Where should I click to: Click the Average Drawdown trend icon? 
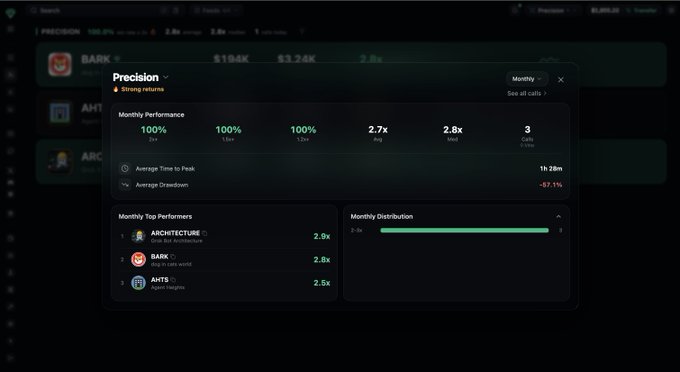click(x=125, y=185)
